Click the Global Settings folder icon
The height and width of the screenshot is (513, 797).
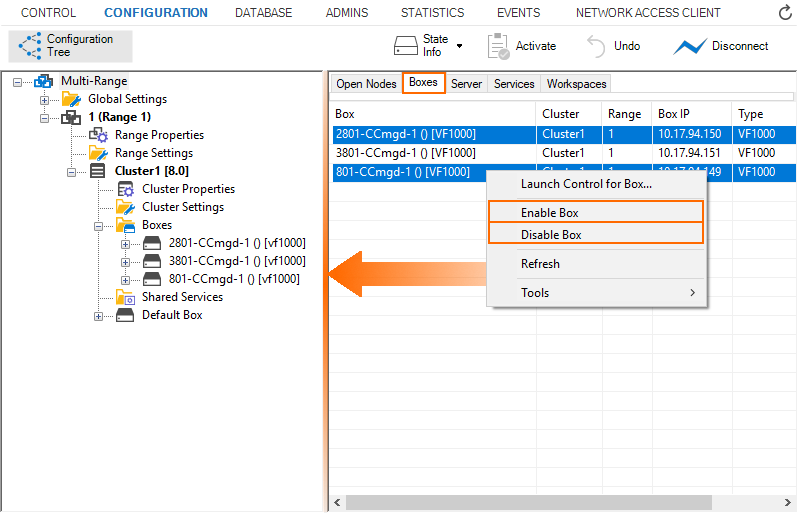(x=71, y=99)
